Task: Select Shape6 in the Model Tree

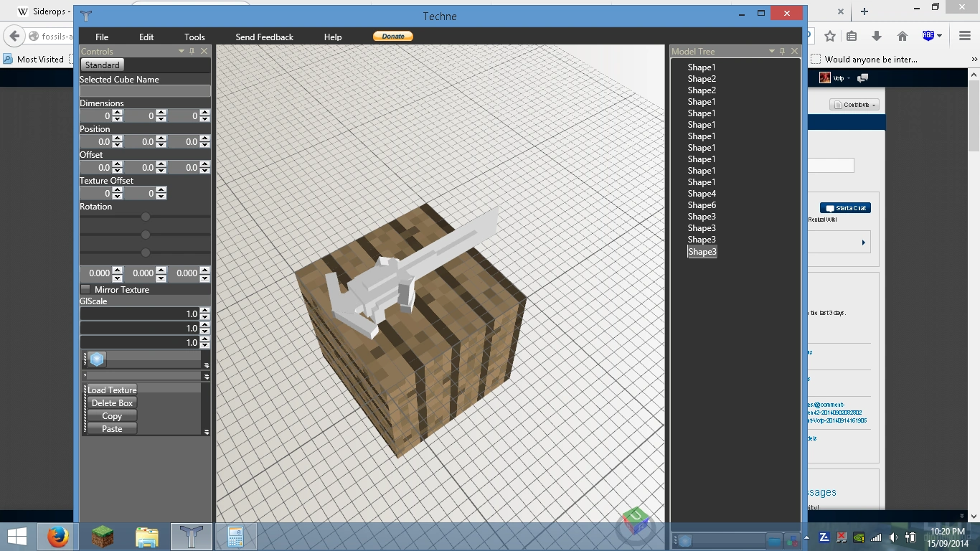Action: (702, 205)
